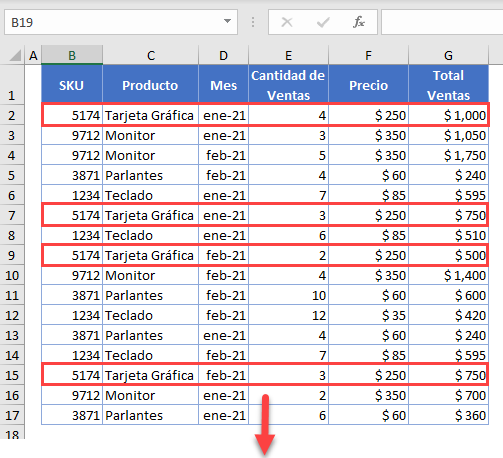Viewport: 503px width, 458px height.
Task: Select column A header
Action: [x=33, y=55]
